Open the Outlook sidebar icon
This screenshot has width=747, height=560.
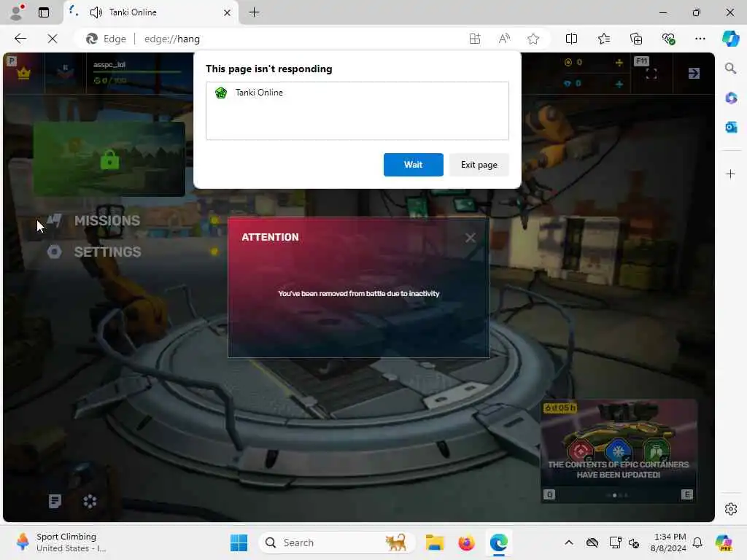tap(731, 127)
